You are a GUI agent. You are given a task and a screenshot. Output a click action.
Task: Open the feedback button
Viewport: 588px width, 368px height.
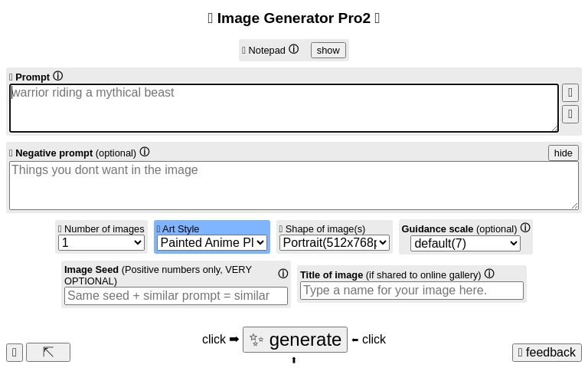coord(546,352)
